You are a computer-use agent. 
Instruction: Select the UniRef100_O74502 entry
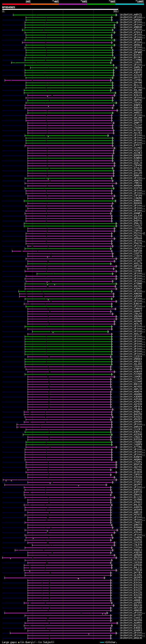(131, 482)
